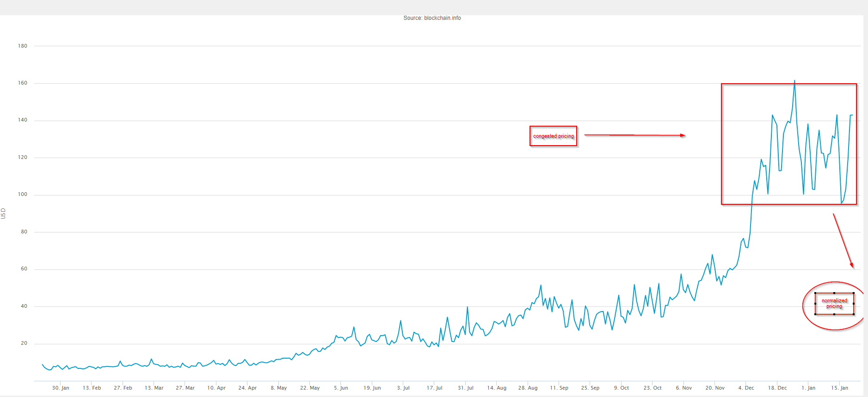Click the "180" y-axis label

(23, 46)
